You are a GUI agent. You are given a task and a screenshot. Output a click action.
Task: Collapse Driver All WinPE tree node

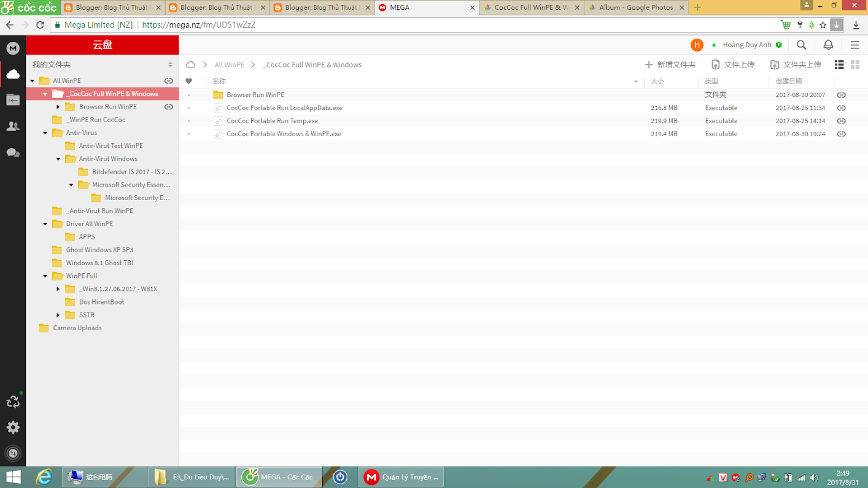click(45, 224)
